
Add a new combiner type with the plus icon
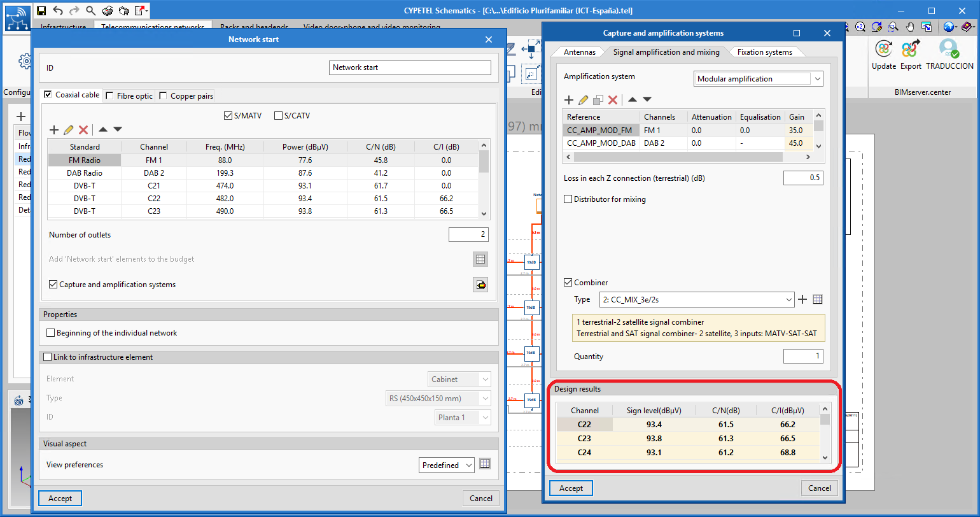point(803,299)
